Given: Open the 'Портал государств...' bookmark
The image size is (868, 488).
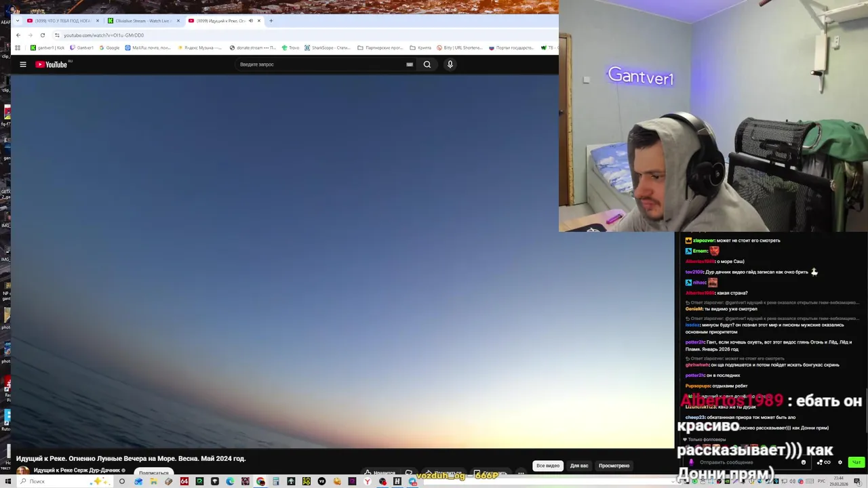Looking at the screenshot, I should [x=511, y=48].
